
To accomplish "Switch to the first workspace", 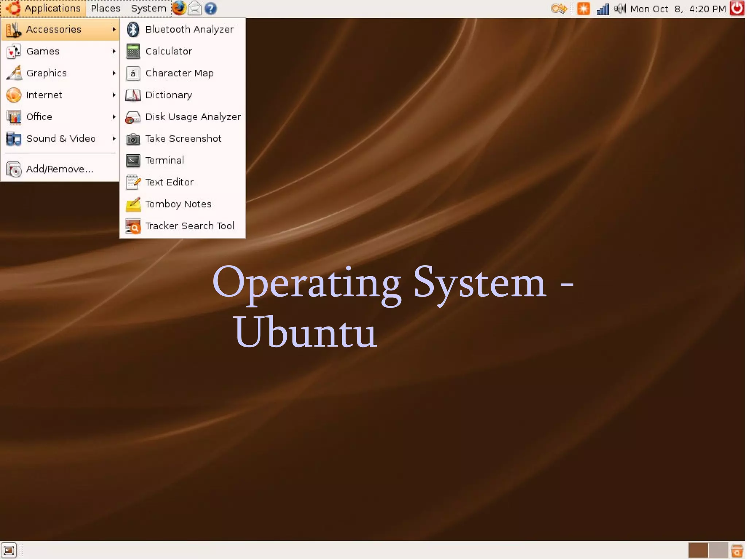I will point(698,551).
